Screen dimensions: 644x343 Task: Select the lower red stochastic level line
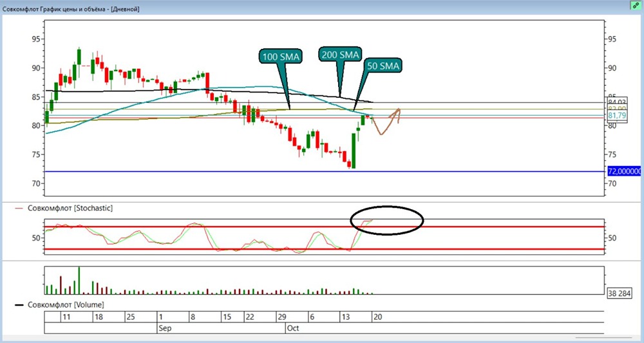pyautogui.click(x=325, y=249)
